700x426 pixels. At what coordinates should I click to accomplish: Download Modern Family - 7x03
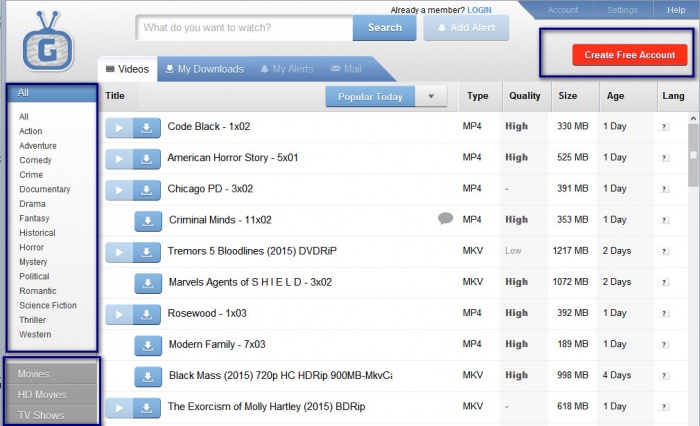pos(148,346)
